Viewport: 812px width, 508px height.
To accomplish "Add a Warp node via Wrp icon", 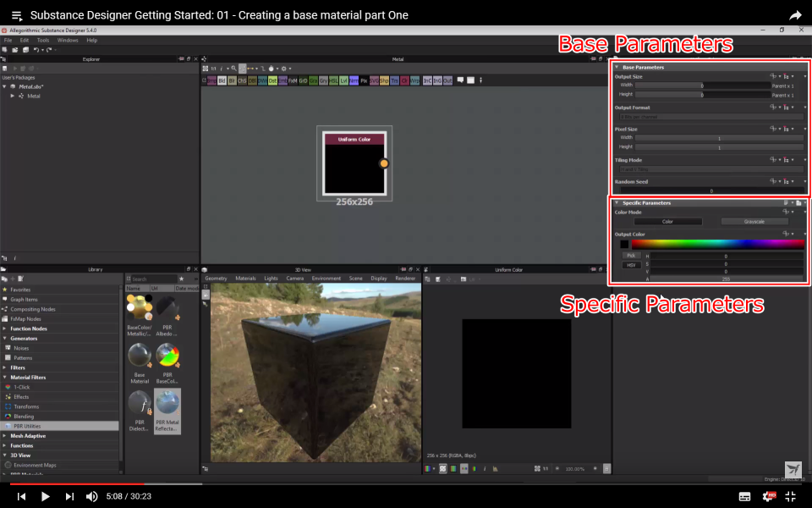I will 414,81.
